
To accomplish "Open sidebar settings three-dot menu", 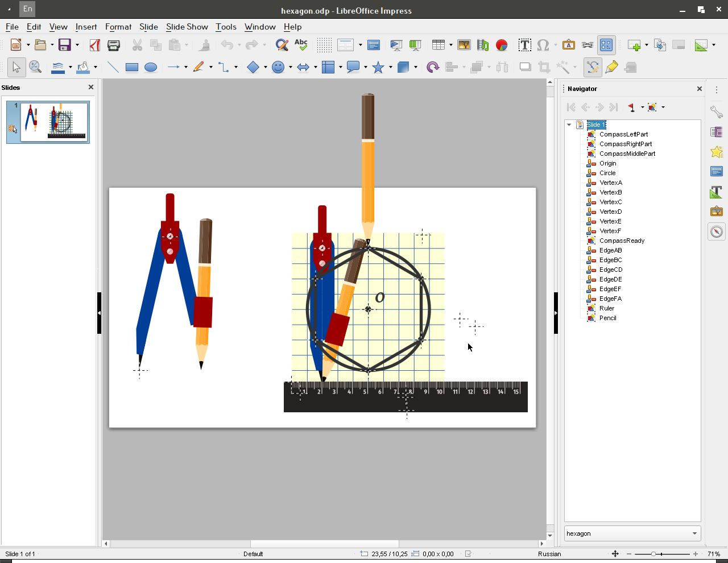I will (x=717, y=90).
